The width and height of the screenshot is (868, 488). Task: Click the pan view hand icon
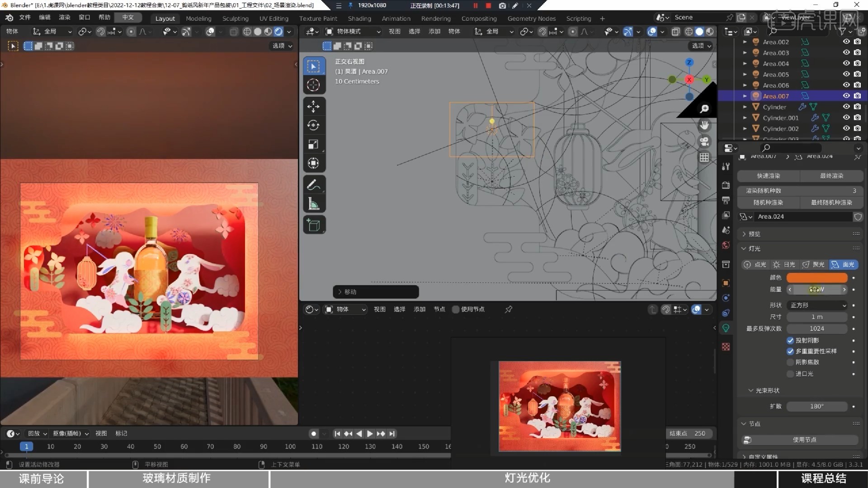coord(704,125)
